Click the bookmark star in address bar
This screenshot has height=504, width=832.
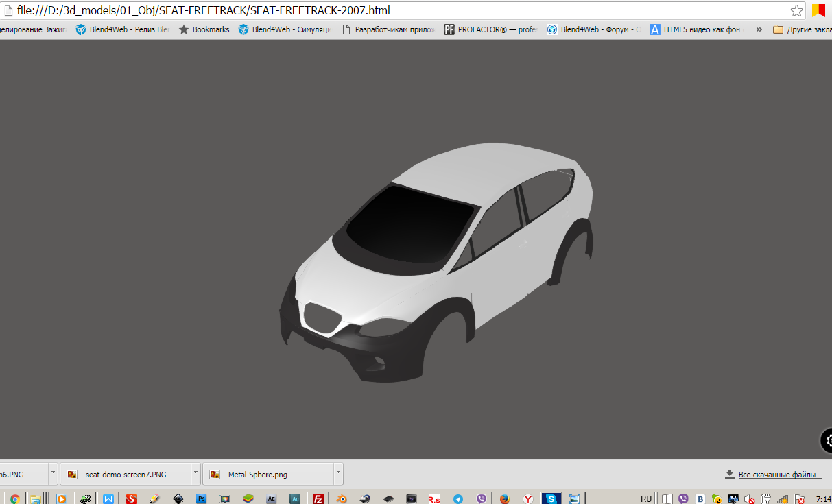tap(796, 11)
